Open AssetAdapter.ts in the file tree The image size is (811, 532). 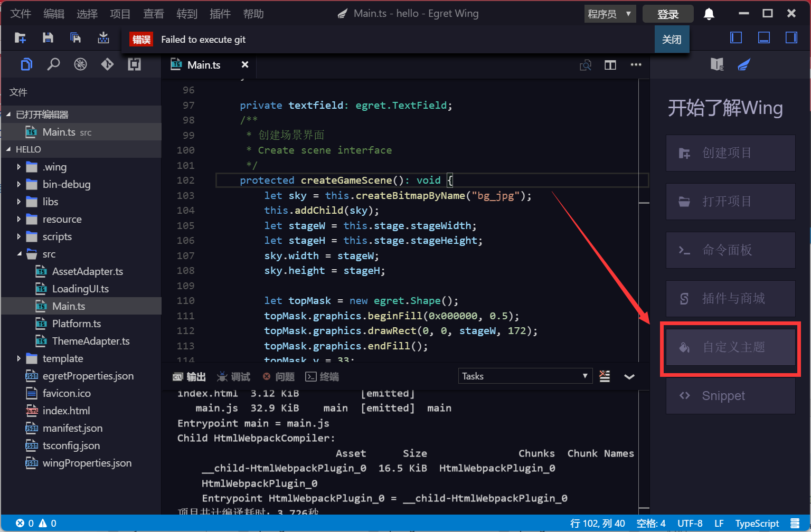pos(81,271)
